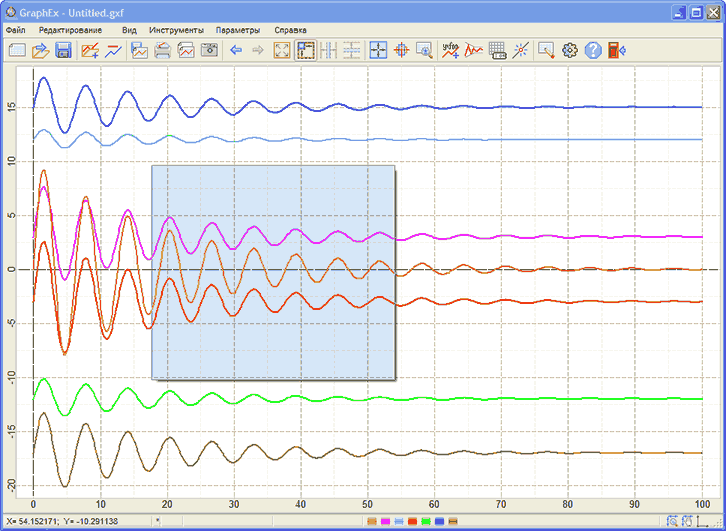
Task: Expand the Параметры menu
Action: click(238, 30)
